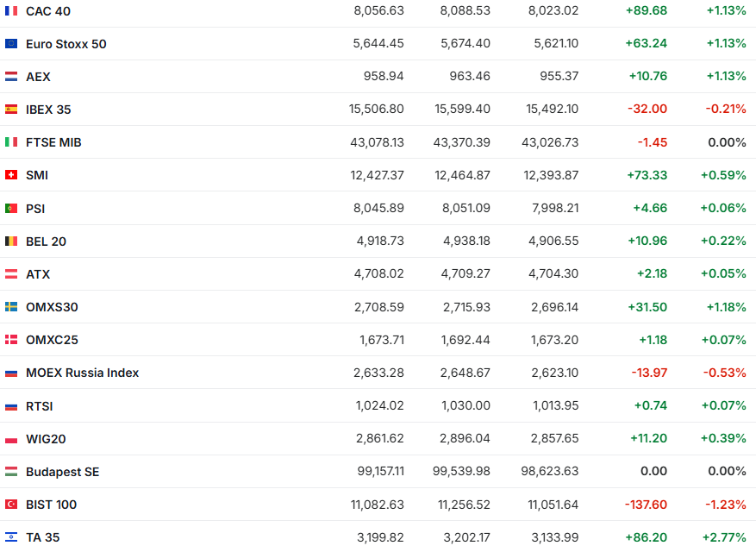Click the ATX index name
The image size is (756, 552).
click(x=38, y=274)
